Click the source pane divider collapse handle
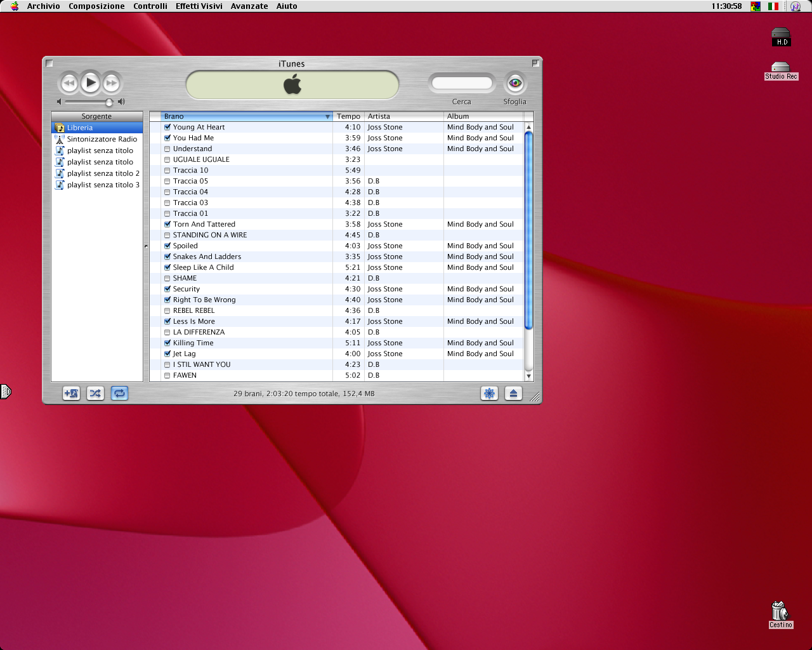This screenshot has height=650, width=812. pos(146,246)
